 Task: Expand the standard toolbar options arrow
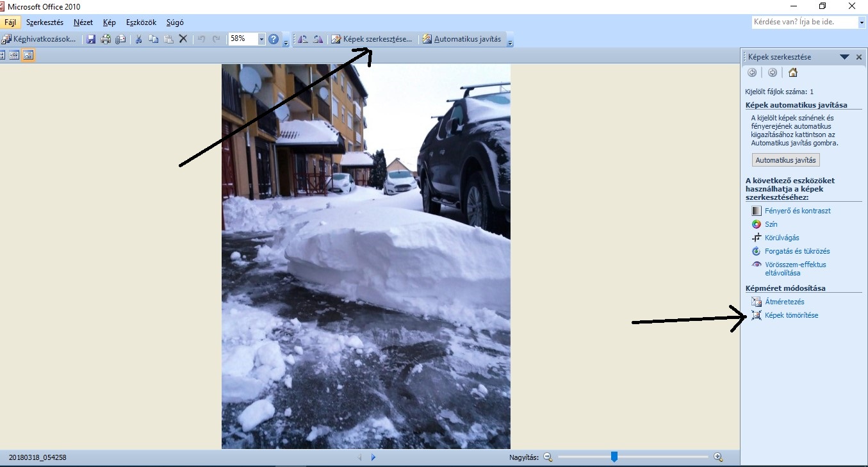(x=286, y=40)
